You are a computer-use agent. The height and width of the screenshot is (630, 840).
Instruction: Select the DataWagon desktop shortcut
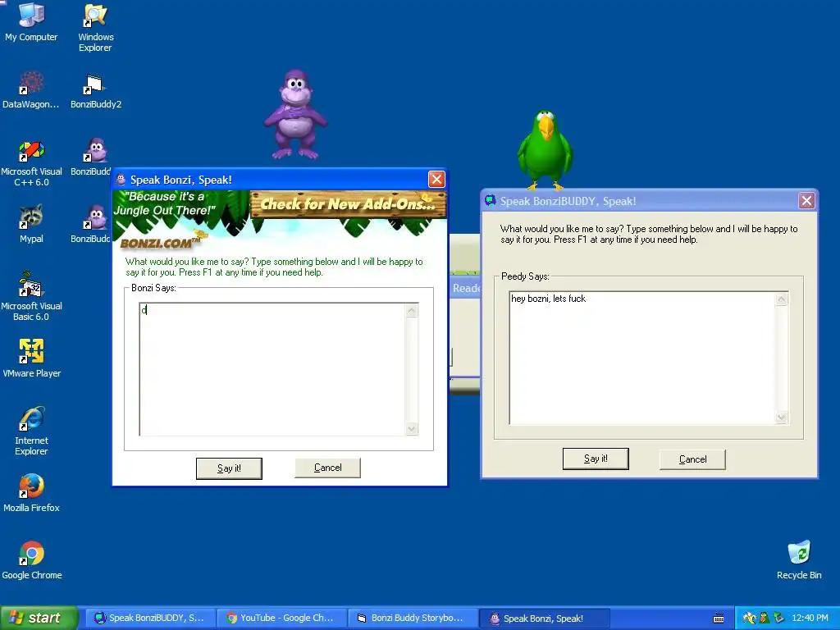[31, 90]
